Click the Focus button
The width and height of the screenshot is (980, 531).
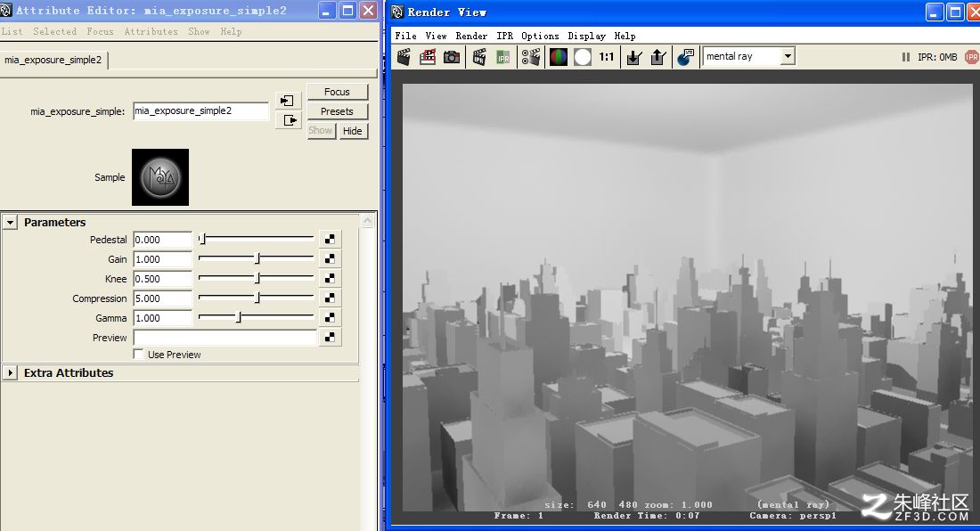click(337, 92)
